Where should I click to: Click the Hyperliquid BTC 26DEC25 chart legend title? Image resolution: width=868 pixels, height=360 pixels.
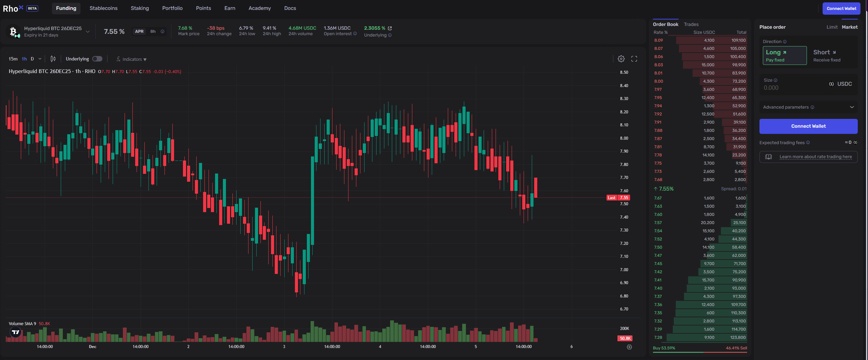(52, 71)
